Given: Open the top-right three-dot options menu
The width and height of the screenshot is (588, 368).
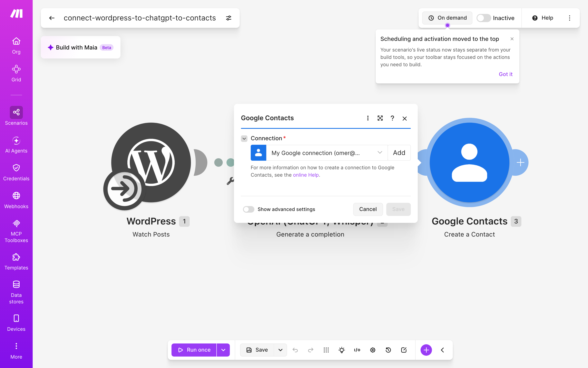Looking at the screenshot, I should pyautogui.click(x=570, y=18).
